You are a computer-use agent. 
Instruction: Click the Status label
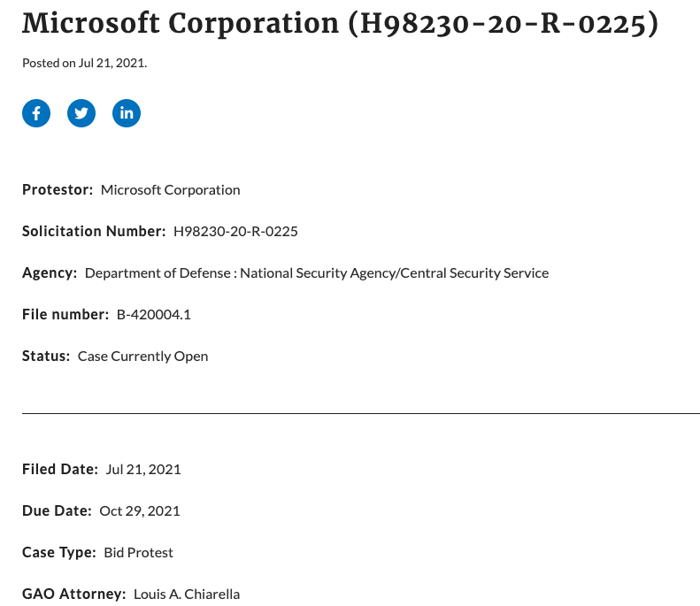click(x=46, y=357)
